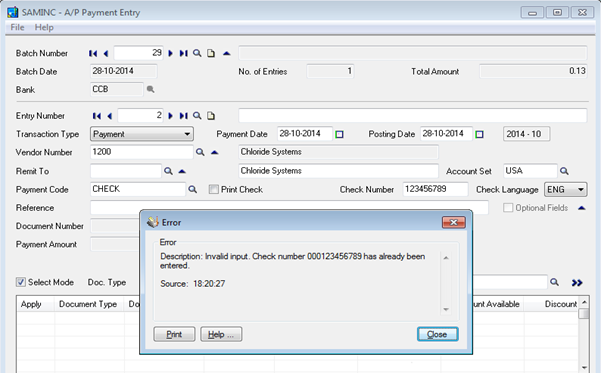Click Entry Number input field
This screenshot has height=373, width=601.
[x=141, y=115]
